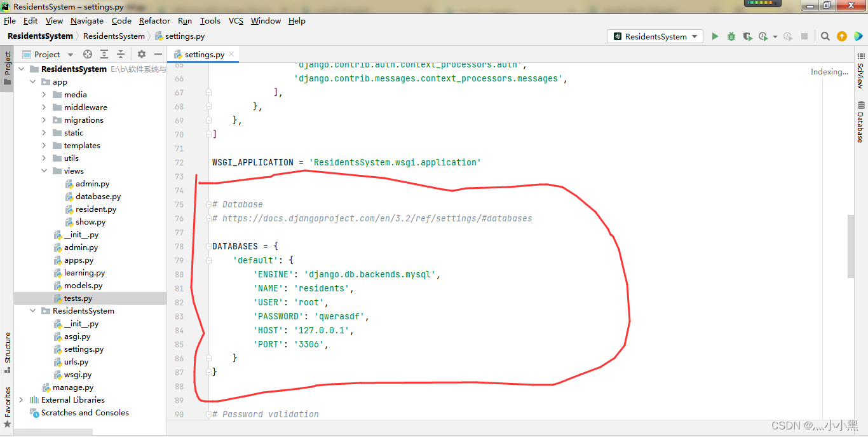The height and width of the screenshot is (437, 868).
Task: Open Scratches and Consoles node
Action: click(x=85, y=412)
